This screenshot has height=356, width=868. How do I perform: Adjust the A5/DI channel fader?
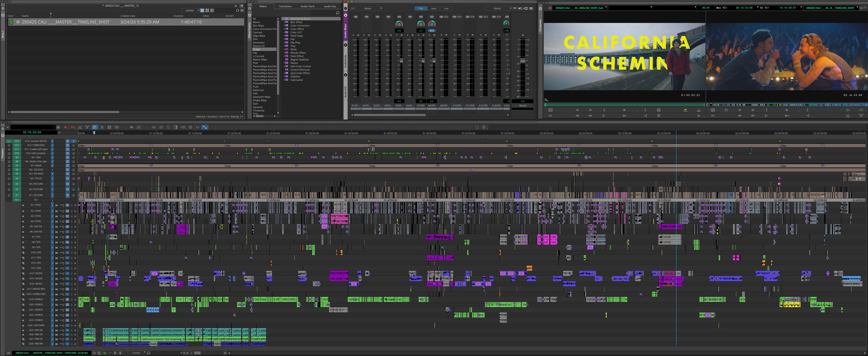[401, 61]
